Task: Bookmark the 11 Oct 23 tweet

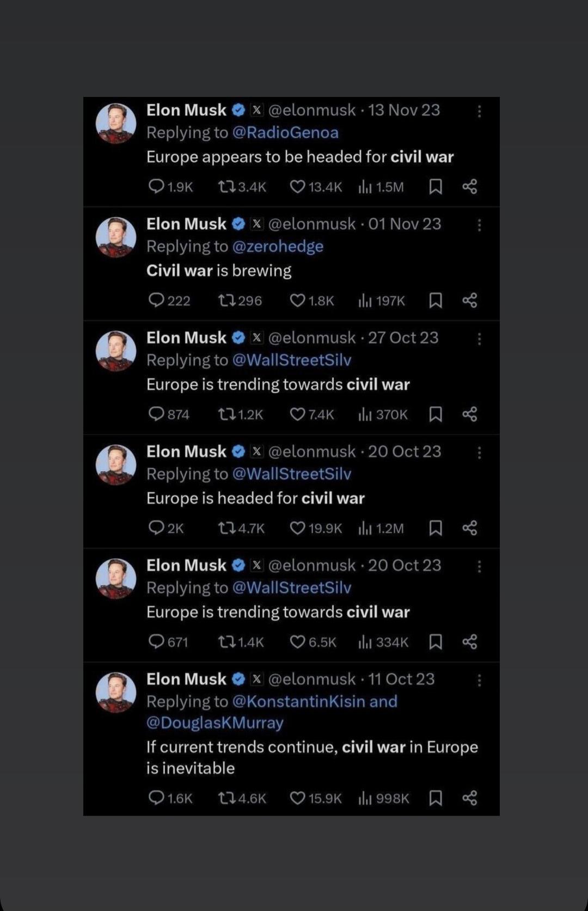Action: coord(436,798)
